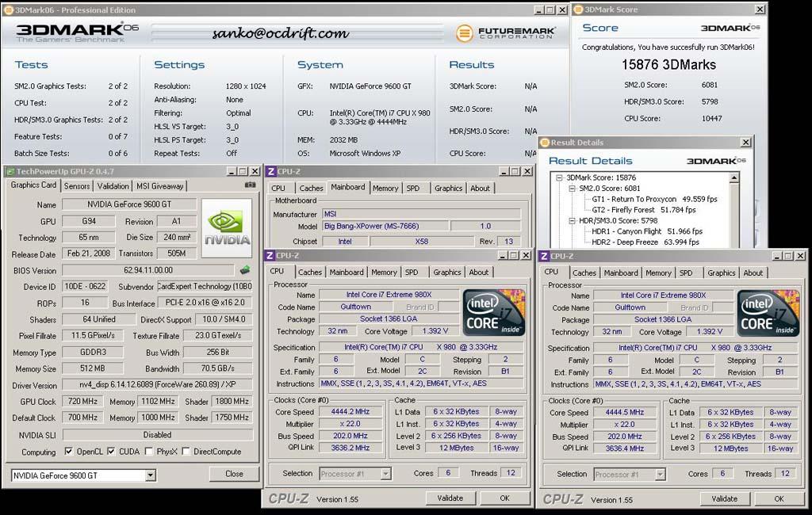Click OK in the middle CPU-Z window
812x515 pixels.
click(x=504, y=498)
